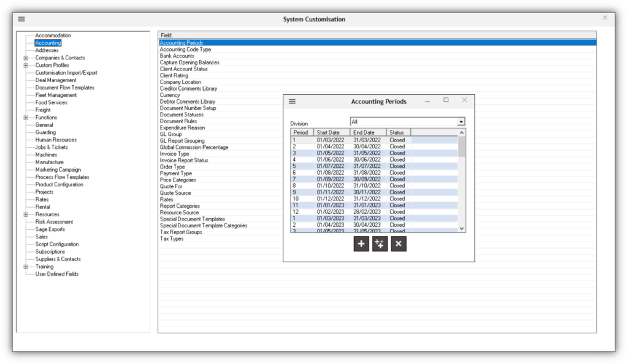This screenshot has width=628, height=364.
Task: Select Accounting in the tree
Action: (x=48, y=43)
